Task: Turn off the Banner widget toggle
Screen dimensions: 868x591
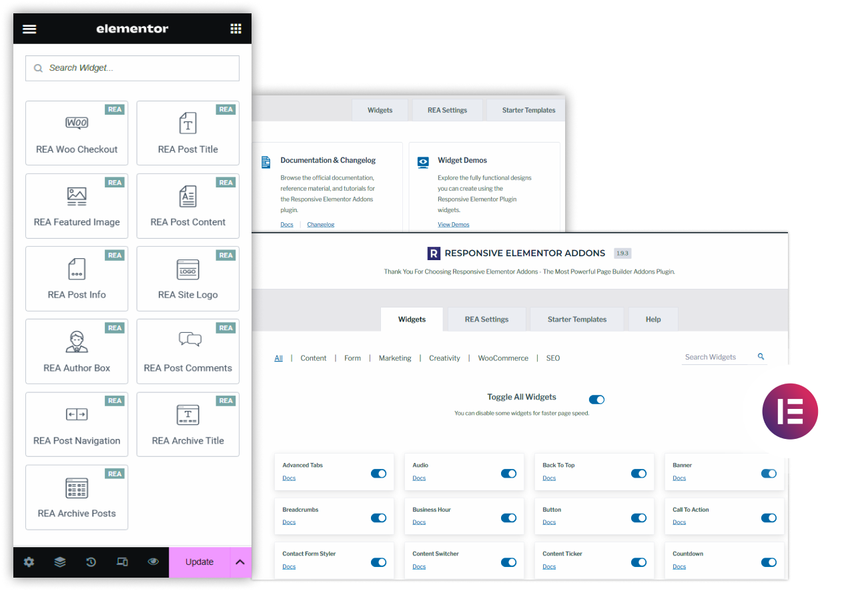Action: point(769,474)
